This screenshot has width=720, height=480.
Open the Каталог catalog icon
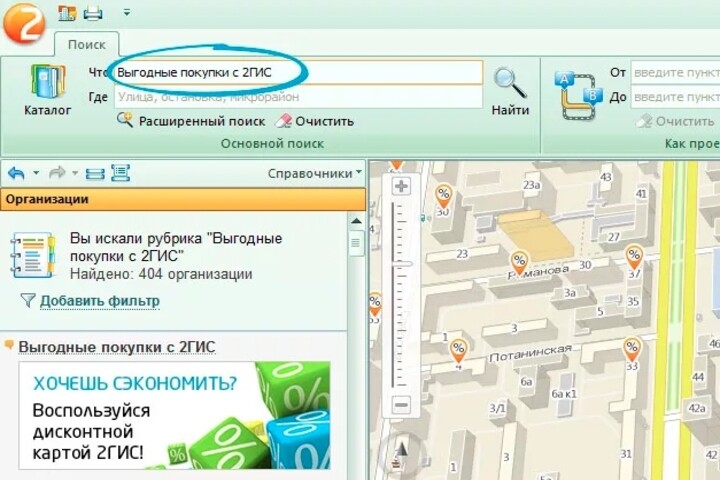47,90
